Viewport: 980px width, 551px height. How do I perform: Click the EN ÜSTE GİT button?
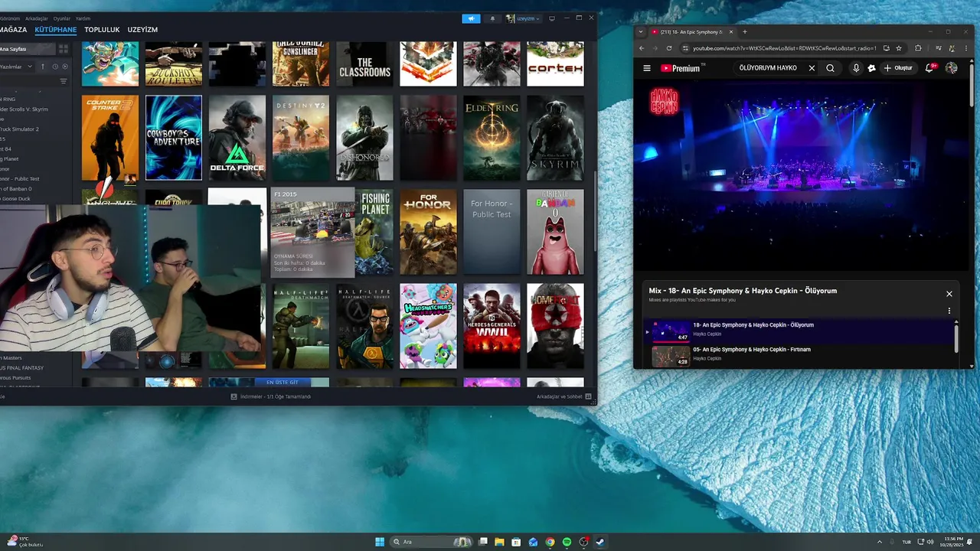pyautogui.click(x=281, y=382)
